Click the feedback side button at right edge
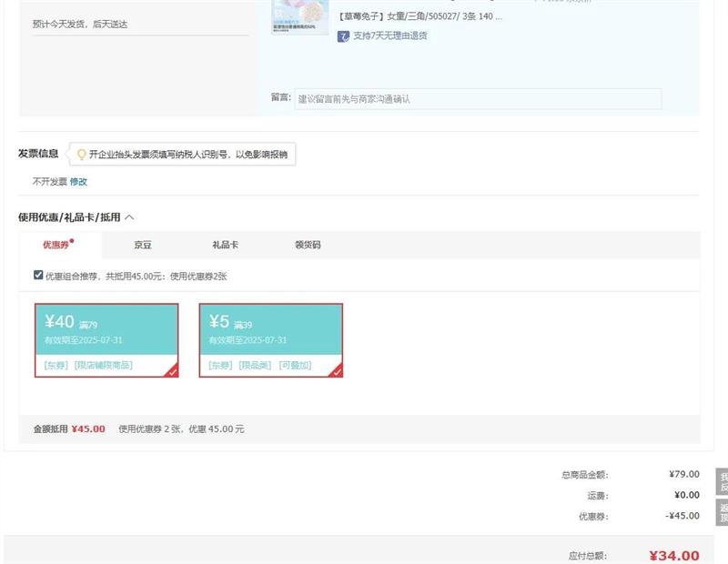The width and height of the screenshot is (728, 564). 723,482
